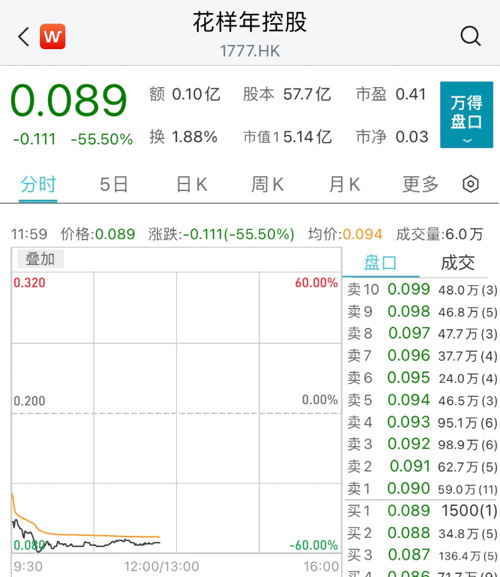Image resolution: width=500 pixels, height=577 pixels.
Task: Select the 卖1 0.090 order row
Action: click(422, 489)
